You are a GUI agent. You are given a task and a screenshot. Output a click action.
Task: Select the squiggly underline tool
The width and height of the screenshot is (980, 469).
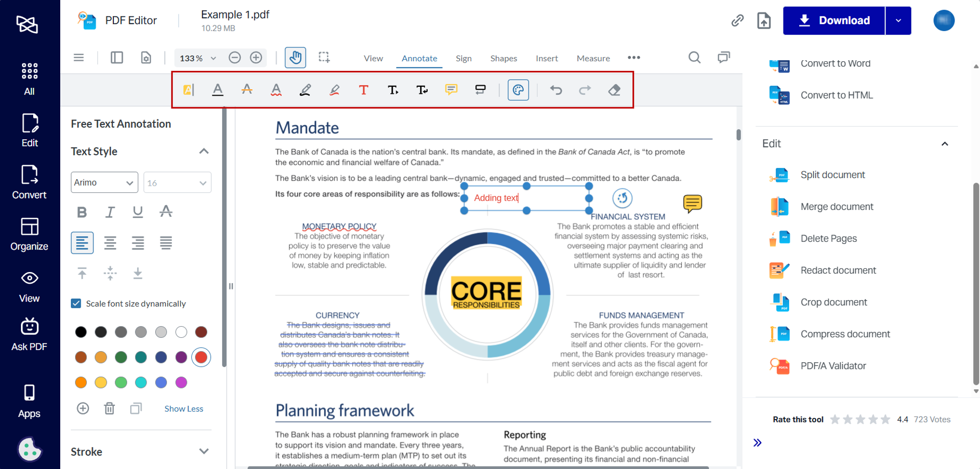[x=276, y=90]
